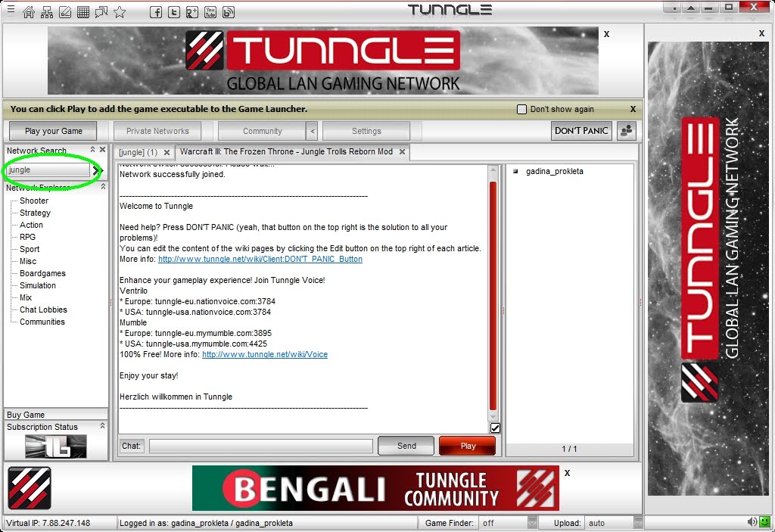Close the Warcraft III Jungle Trolls tab
The height and width of the screenshot is (532, 775).
tap(403, 152)
